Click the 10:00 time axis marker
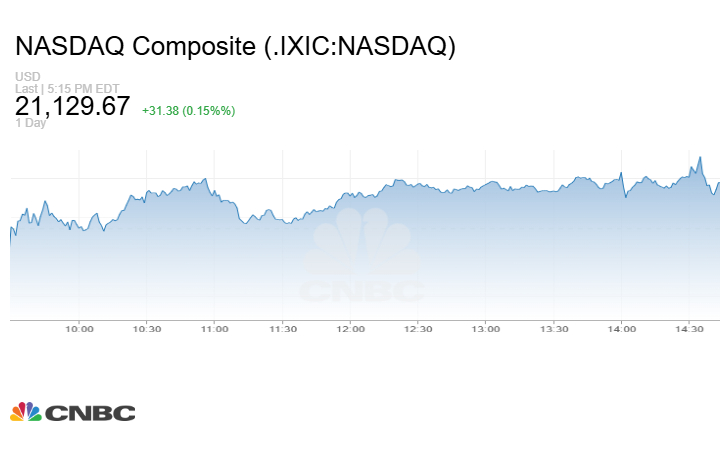Image resolution: width=720 pixels, height=450 pixels. point(79,329)
